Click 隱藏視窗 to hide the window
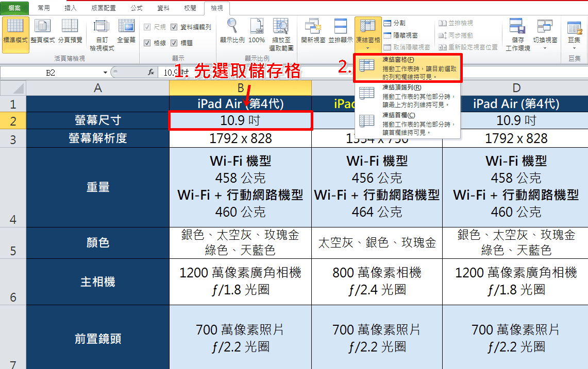This screenshot has height=369, width=588. (x=400, y=35)
